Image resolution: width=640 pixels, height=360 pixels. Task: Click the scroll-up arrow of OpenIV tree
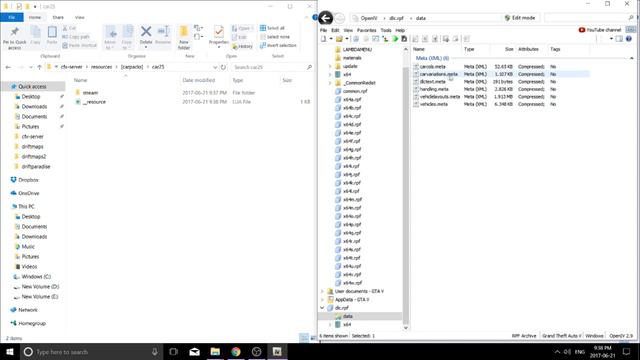pyautogui.click(x=406, y=49)
